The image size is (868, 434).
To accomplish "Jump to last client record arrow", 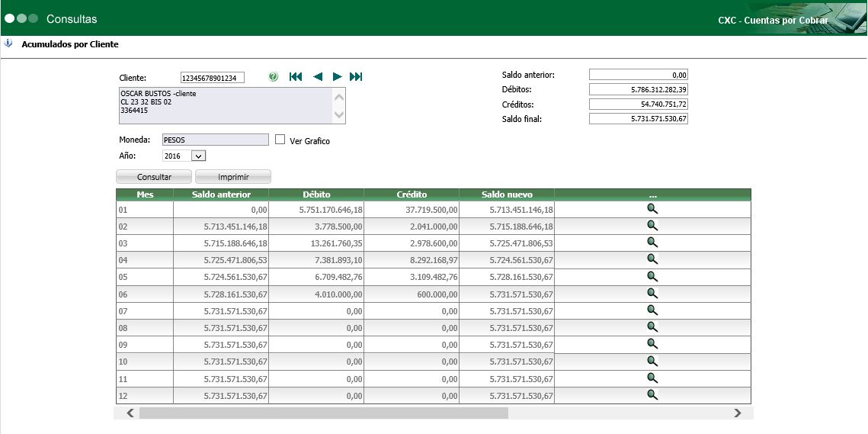I will [x=356, y=77].
